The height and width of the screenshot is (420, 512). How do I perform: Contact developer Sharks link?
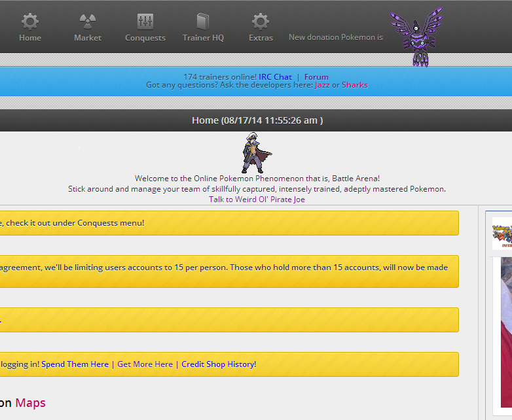[355, 85]
